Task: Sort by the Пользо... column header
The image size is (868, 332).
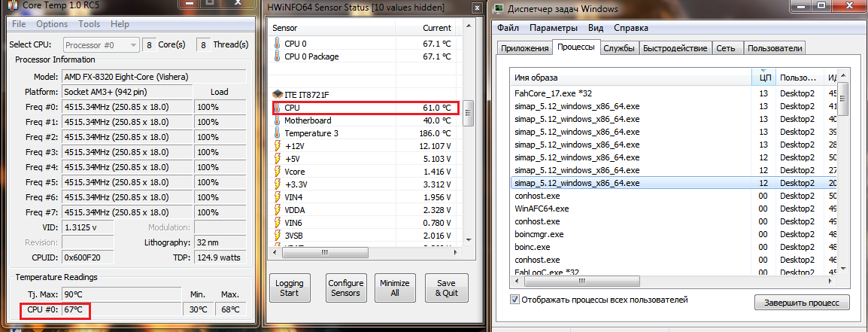Action: click(x=799, y=78)
